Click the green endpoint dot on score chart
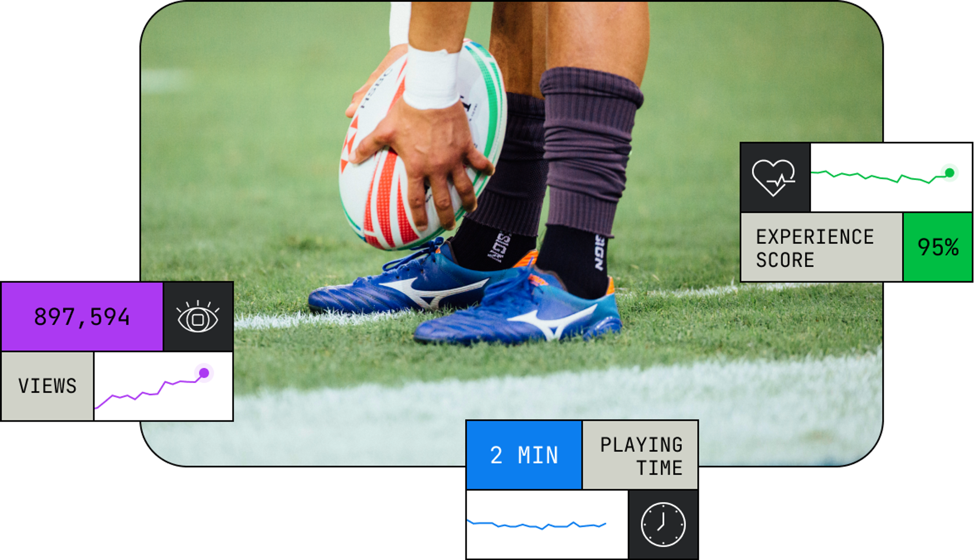Image resolution: width=975 pixels, height=560 pixels. pos(950,173)
